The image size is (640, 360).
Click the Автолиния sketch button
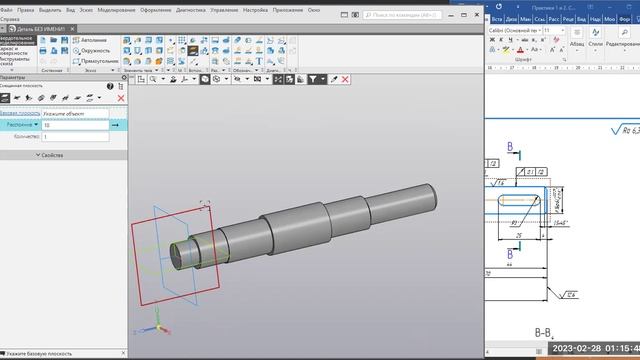(x=90, y=40)
